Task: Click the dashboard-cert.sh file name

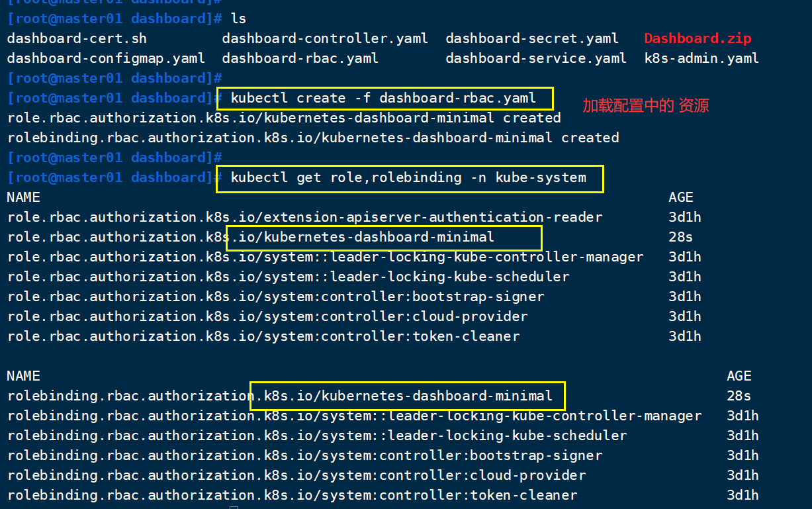Action: (x=77, y=38)
